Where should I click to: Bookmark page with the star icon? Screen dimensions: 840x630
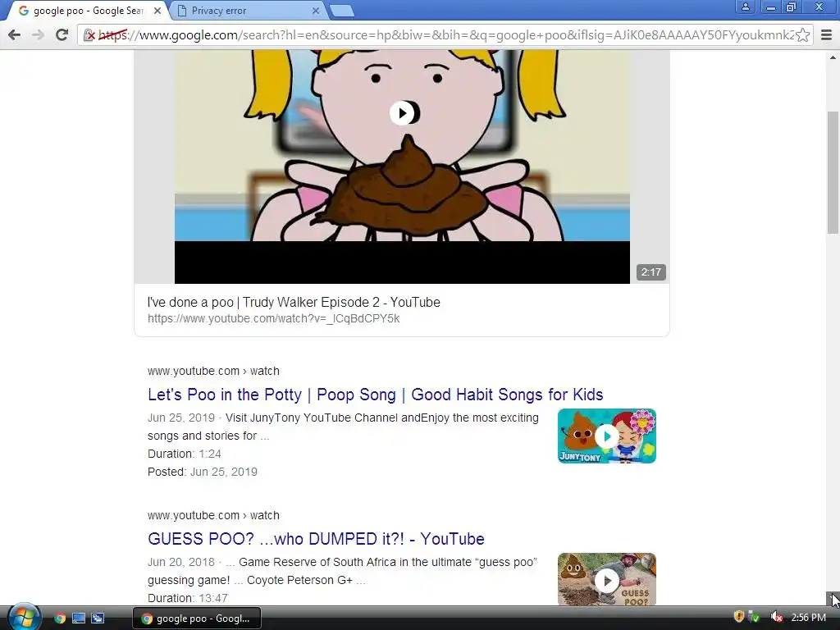802,35
